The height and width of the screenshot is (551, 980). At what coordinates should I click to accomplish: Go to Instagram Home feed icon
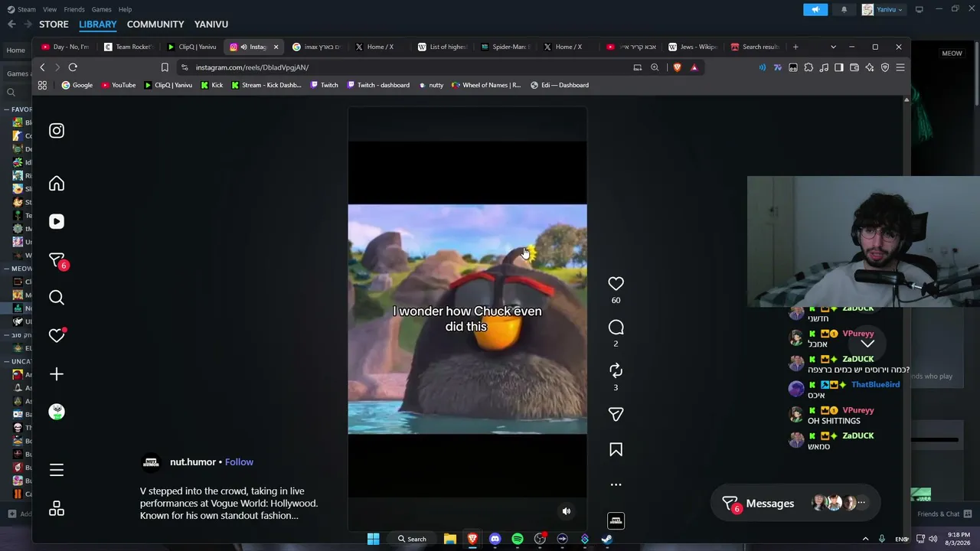[x=57, y=184]
